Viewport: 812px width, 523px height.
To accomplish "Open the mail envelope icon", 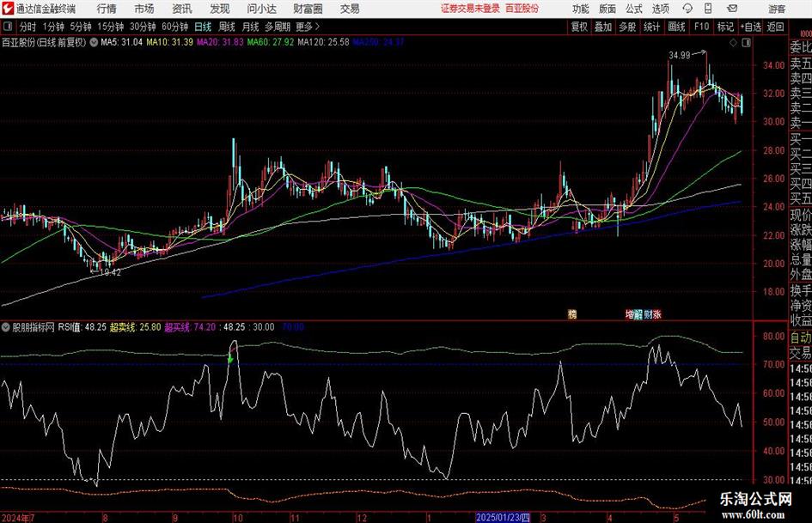I will (732, 9).
